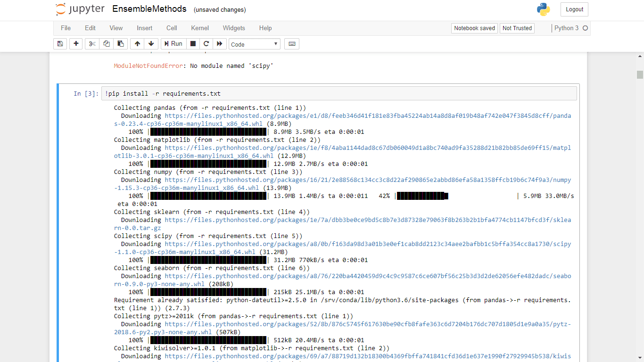This screenshot has height=362, width=644.
Task: Interrupt the kernel with the stop icon
Action: click(x=193, y=43)
